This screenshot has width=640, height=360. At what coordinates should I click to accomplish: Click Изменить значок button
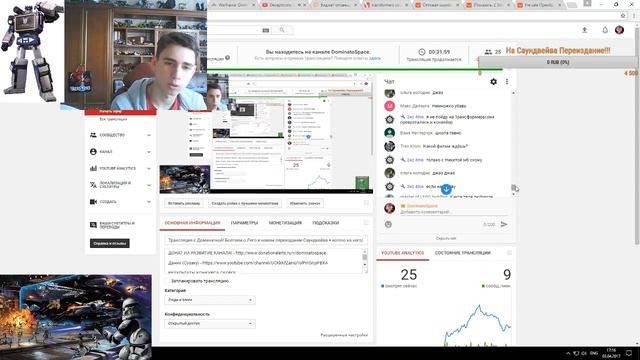304,203
